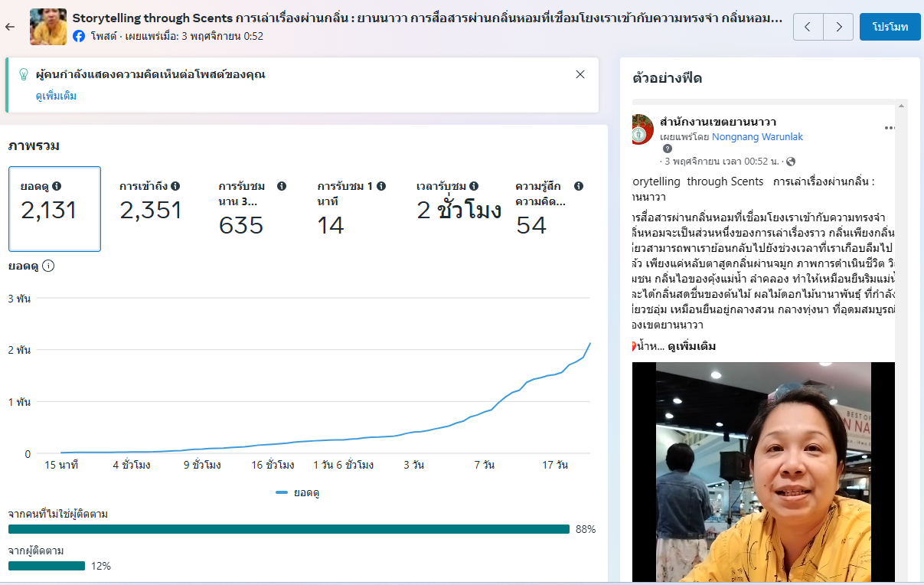Click info icon beside การรับชม 1 นาที
This screenshot has height=585, width=924.
click(x=381, y=186)
